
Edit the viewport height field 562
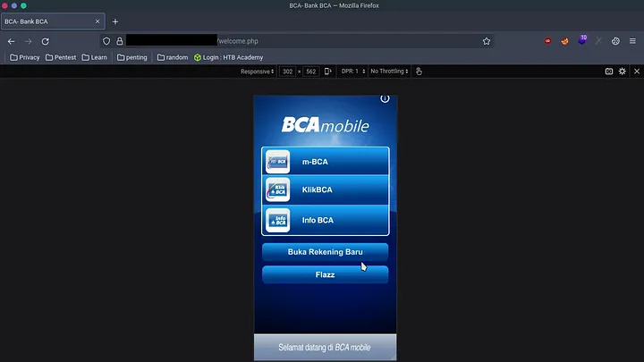[x=311, y=72]
